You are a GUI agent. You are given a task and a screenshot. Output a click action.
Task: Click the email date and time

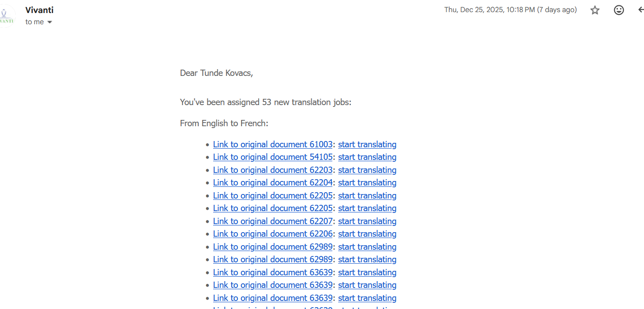click(x=510, y=10)
